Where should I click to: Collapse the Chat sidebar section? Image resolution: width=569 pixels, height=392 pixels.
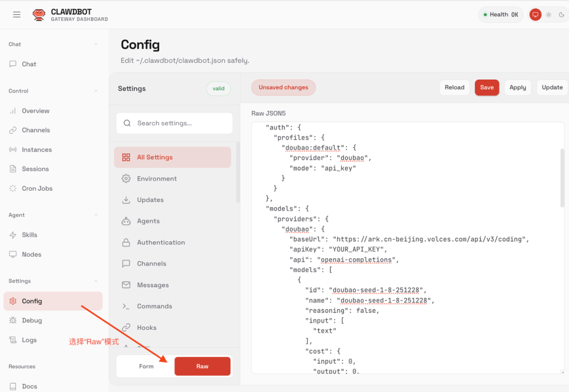tap(96, 44)
